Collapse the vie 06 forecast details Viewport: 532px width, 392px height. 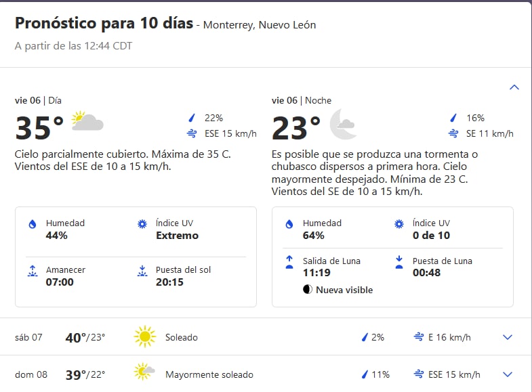click(514, 87)
